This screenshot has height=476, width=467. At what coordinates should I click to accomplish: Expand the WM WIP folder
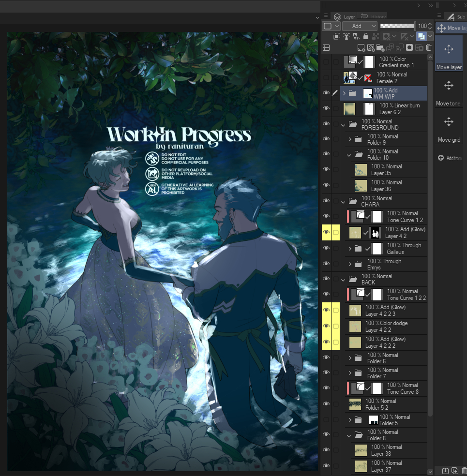pos(344,93)
